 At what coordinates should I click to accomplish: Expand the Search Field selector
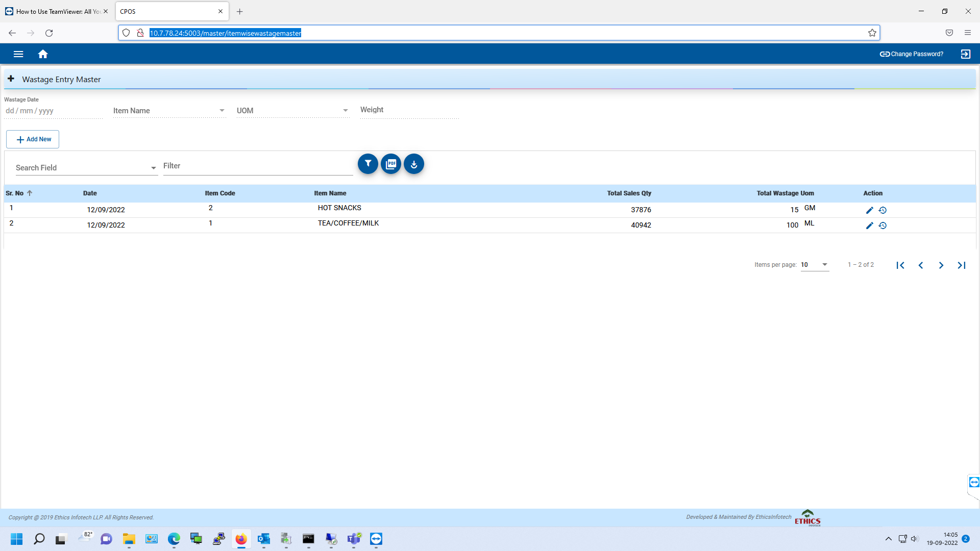pos(86,168)
